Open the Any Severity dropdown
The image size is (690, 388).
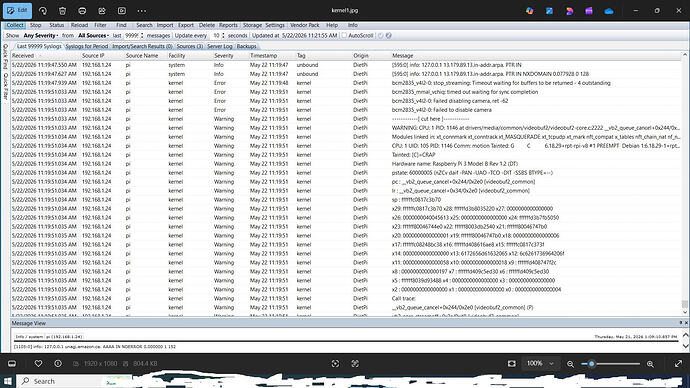tap(41, 35)
